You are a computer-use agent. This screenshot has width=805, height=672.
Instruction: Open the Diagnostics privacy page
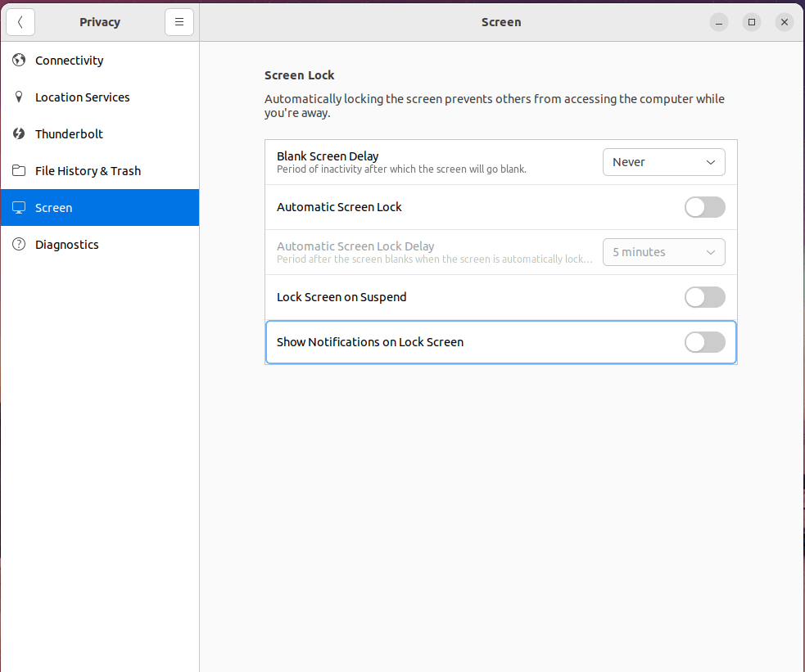(x=67, y=245)
